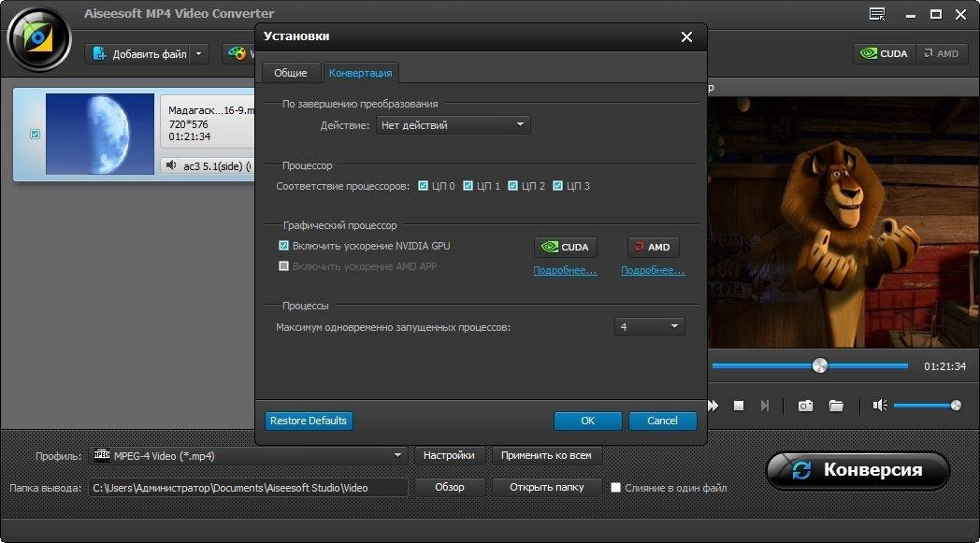Click the fast forward playback button
The image size is (980, 543).
713,407
